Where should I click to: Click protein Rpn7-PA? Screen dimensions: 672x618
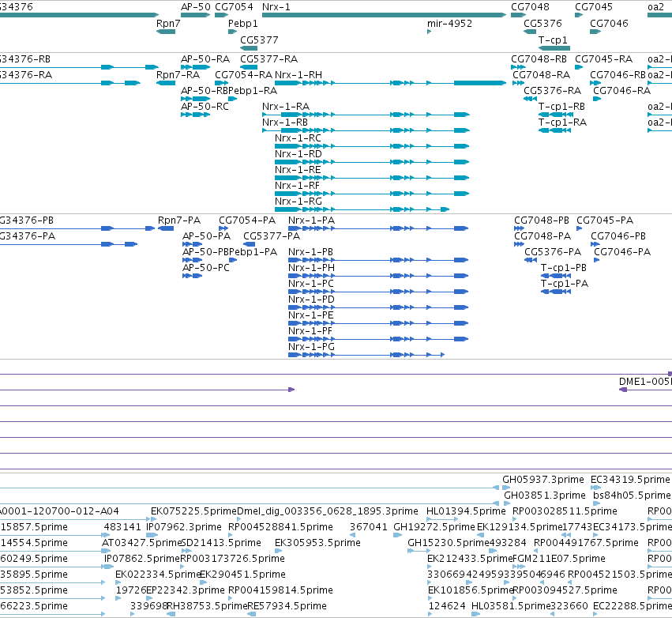click(179, 220)
